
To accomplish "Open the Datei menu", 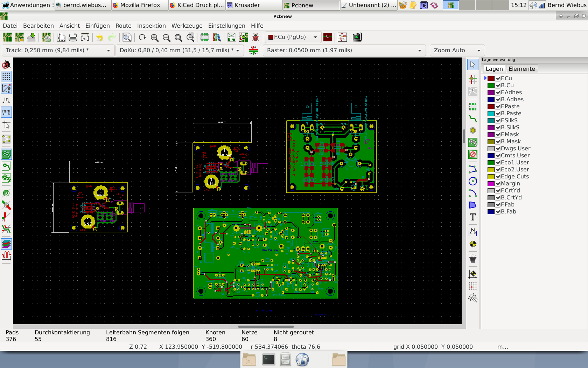I will (x=10, y=26).
